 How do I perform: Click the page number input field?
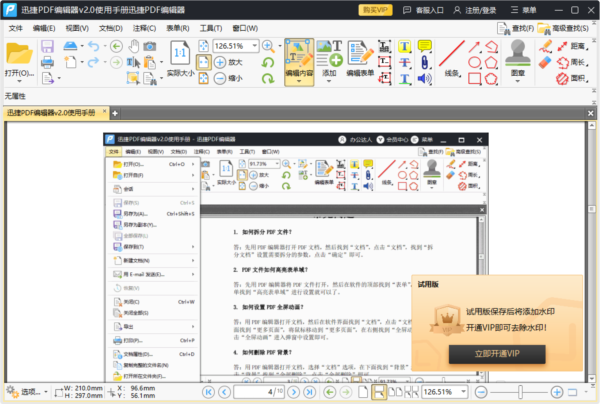[x=265, y=393]
